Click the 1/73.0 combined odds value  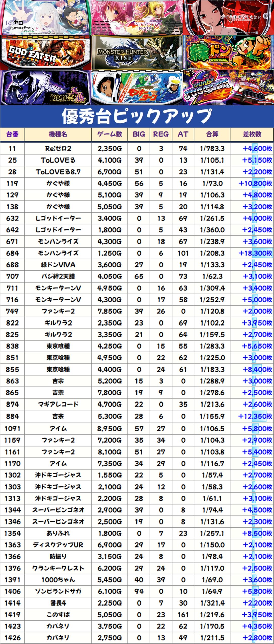(212, 183)
